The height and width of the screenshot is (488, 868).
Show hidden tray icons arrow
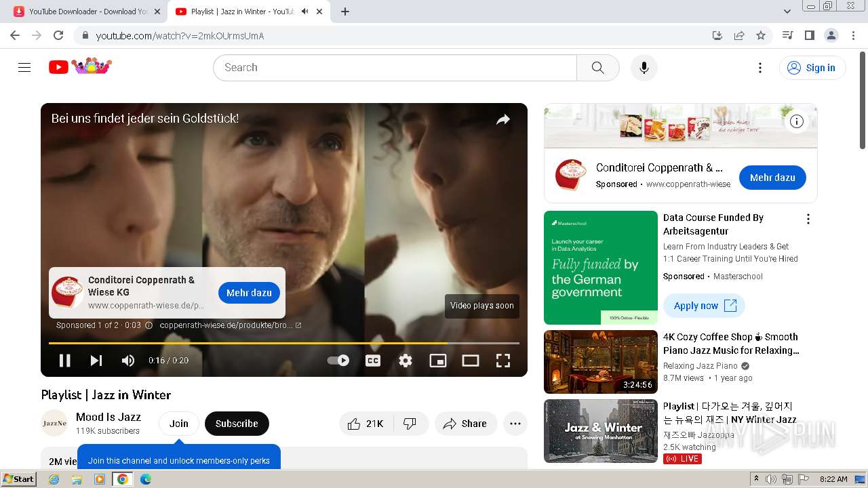(757, 479)
